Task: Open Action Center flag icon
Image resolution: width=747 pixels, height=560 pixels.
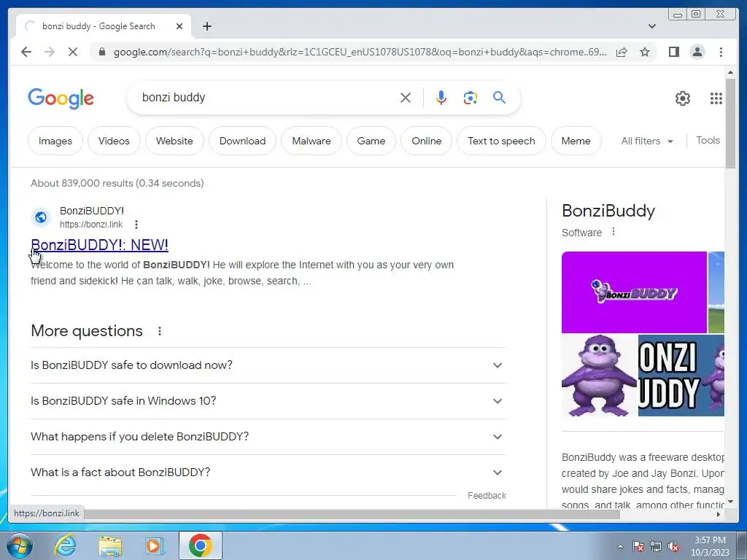Action: coord(638,547)
